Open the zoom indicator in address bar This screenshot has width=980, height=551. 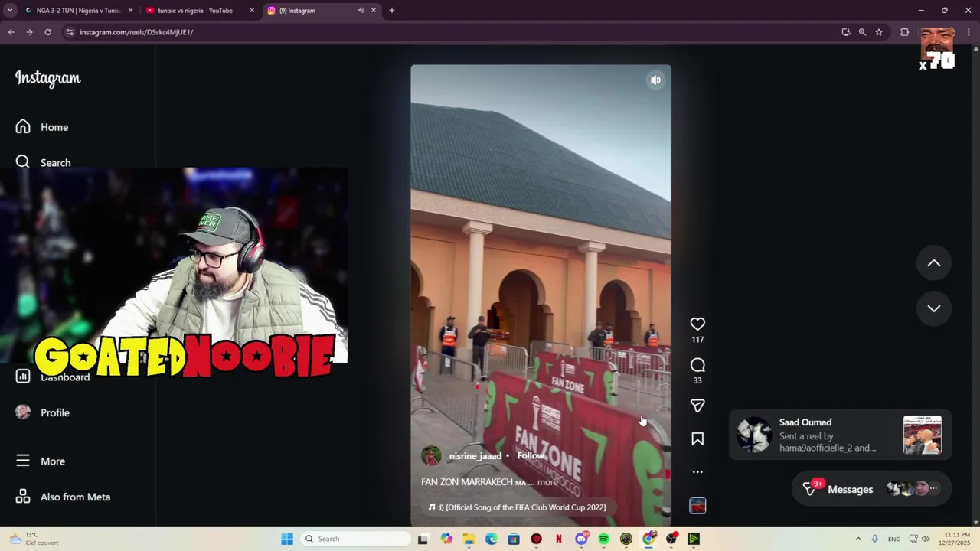(862, 32)
